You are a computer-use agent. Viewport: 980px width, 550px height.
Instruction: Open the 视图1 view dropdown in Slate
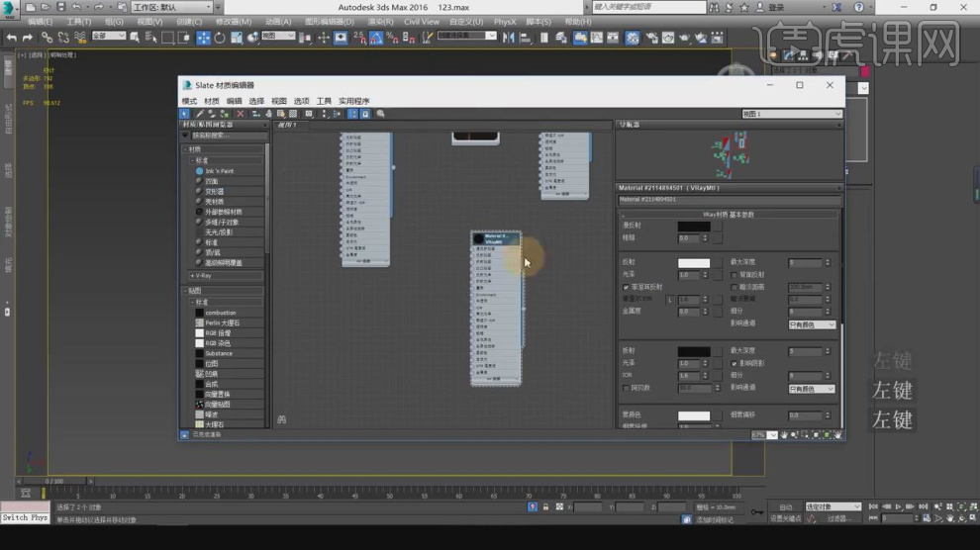(x=791, y=114)
